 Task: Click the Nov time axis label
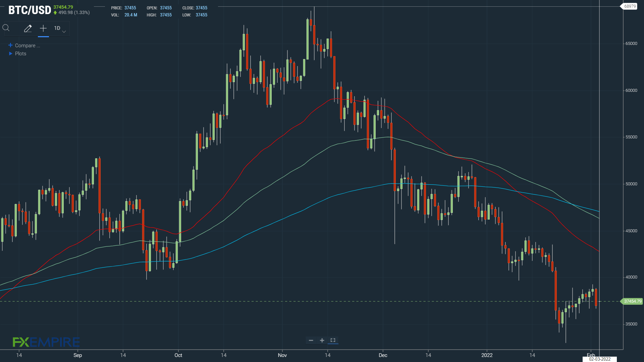pos(282,355)
